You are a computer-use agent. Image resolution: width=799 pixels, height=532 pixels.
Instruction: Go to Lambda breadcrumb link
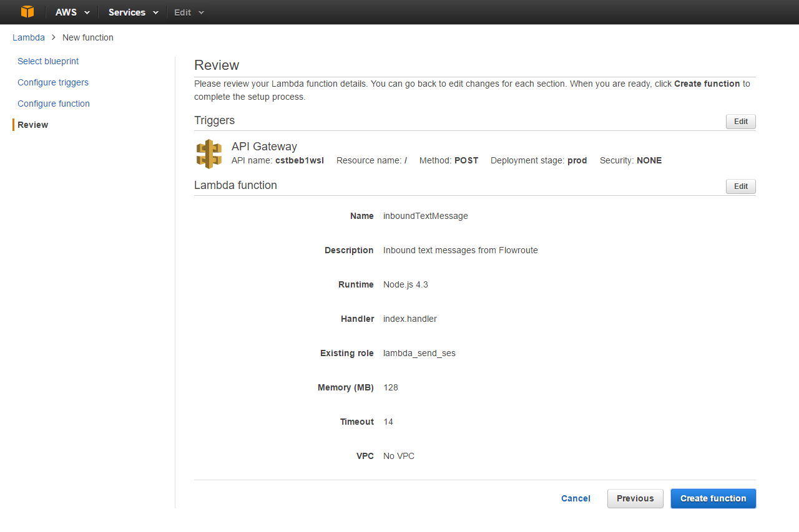click(29, 37)
